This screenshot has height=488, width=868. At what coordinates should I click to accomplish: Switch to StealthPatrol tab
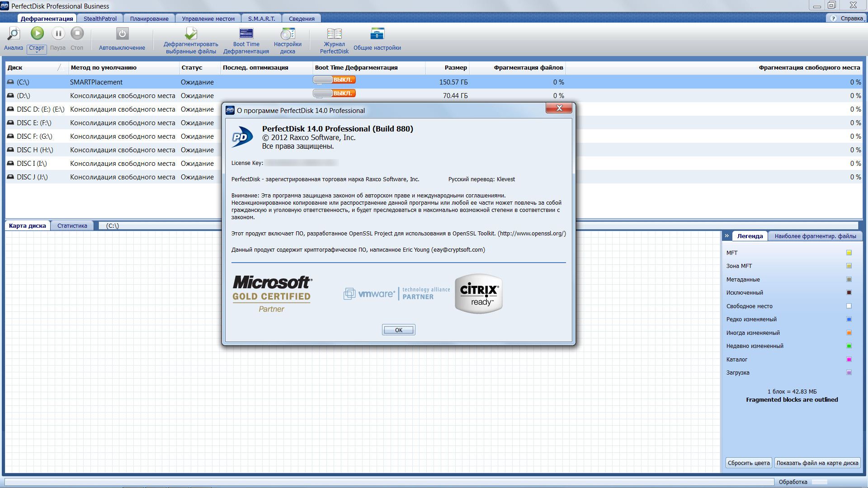[100, 19]
